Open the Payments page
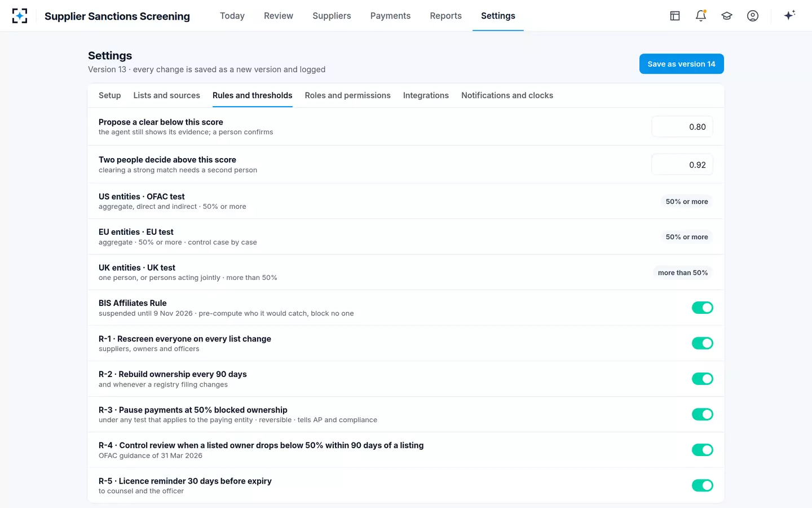 [x=390, y=16]
